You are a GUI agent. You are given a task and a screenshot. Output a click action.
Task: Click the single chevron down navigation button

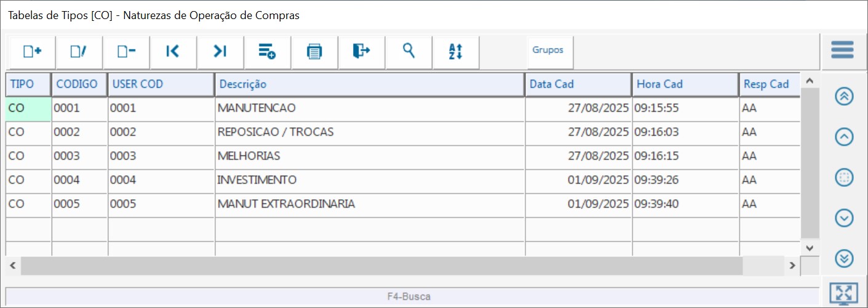[844, 218]
